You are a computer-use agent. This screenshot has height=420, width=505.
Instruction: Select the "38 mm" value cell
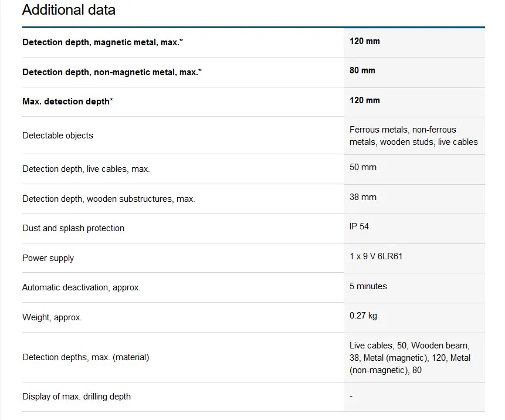[362, 197]
